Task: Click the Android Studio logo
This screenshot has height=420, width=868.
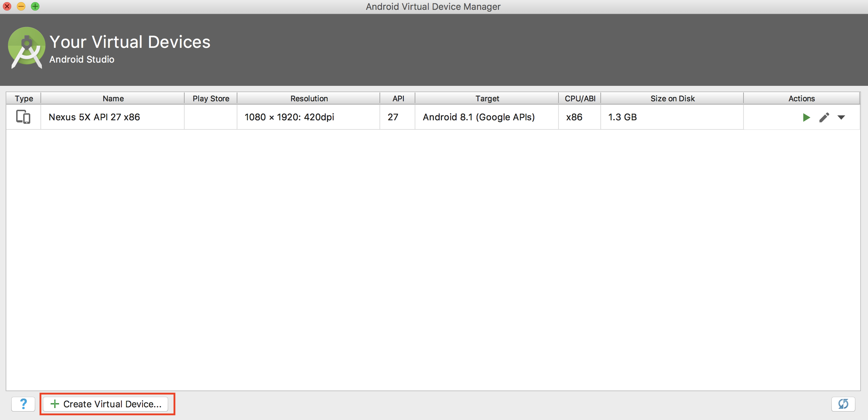Action: click(26, 47)
